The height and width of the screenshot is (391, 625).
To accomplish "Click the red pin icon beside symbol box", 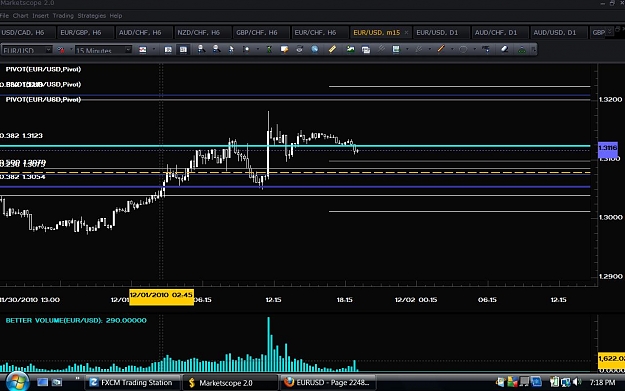I will pos(61,50).
